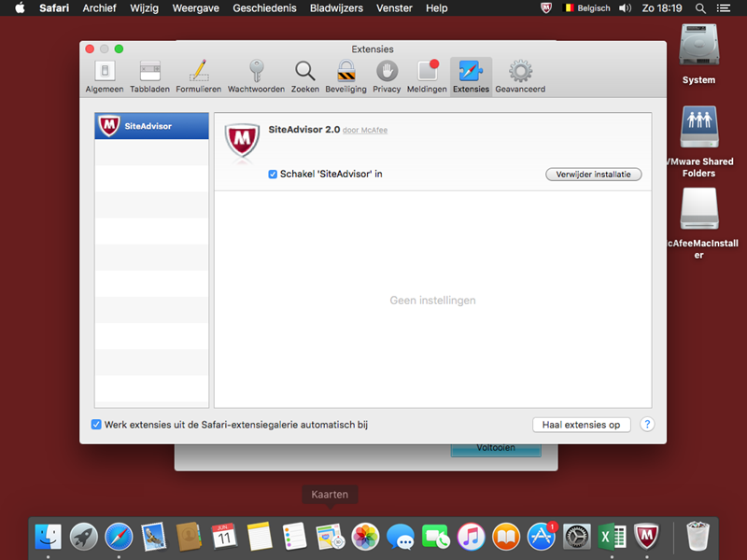747x560 pixels.
Task: Open the Wachtwoorden preferences pane
Action: coord(256,77)
